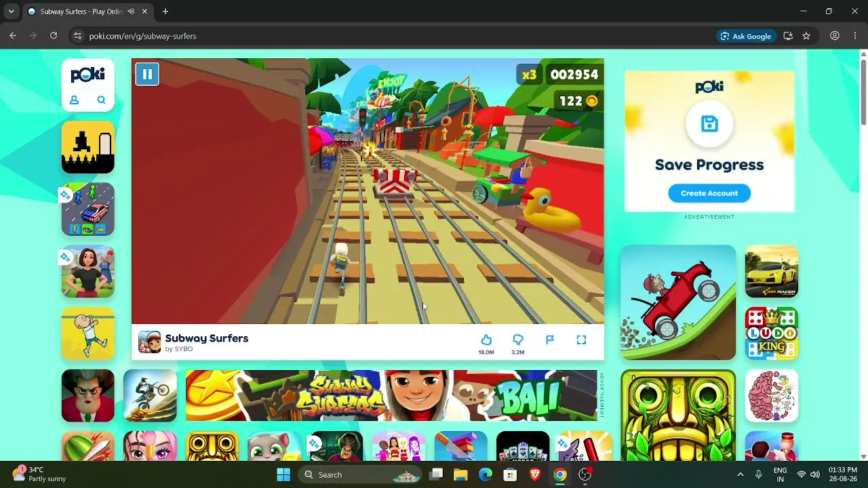View site information icon in address bar

pyautogui.click(x=77, y=36)
